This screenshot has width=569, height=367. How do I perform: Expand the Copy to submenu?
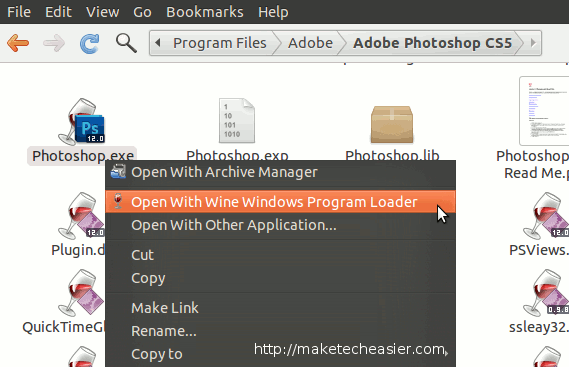click(x=281, y=354)
